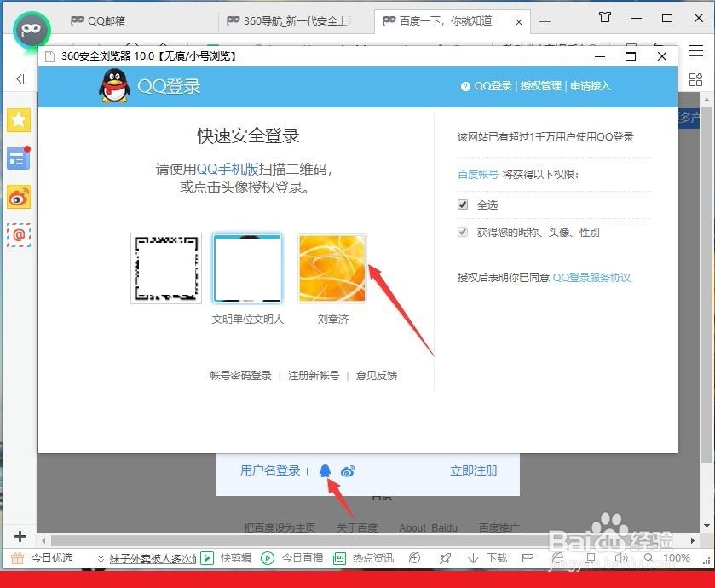The image size is (715, 588).
Task: Toggle the 全选 checkbox
Action: pyautogui.click(x=463, y=205)
